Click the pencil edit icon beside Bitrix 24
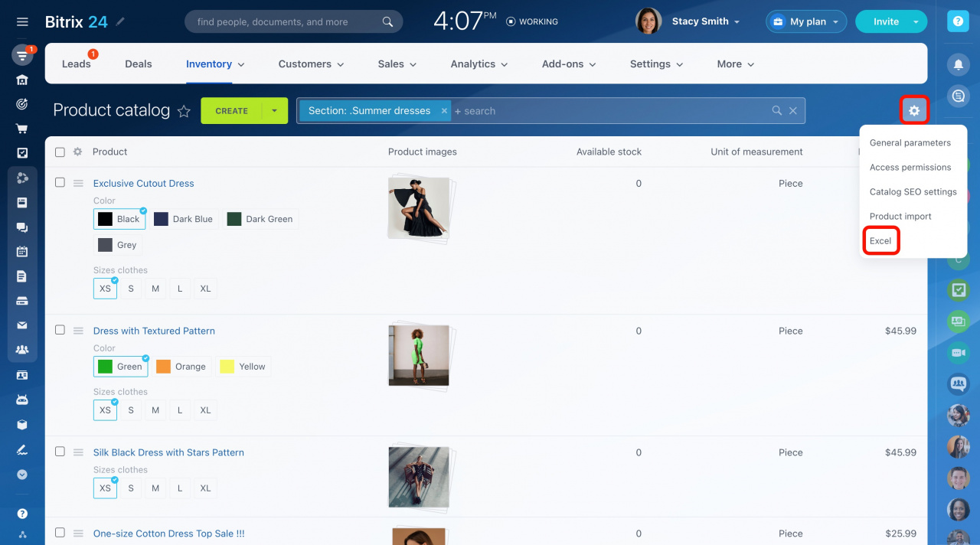980x545 pixels. coord(120,21)
